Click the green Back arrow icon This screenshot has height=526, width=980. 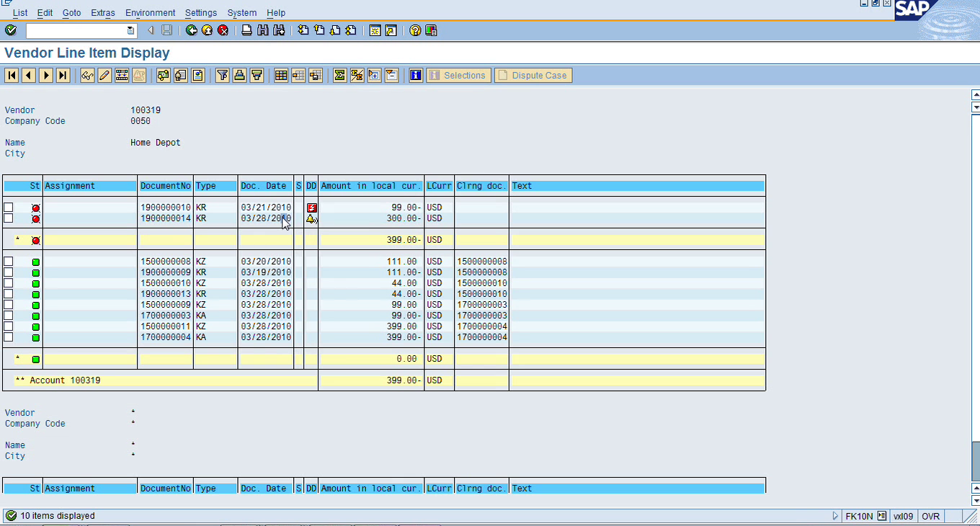(192, 30)
